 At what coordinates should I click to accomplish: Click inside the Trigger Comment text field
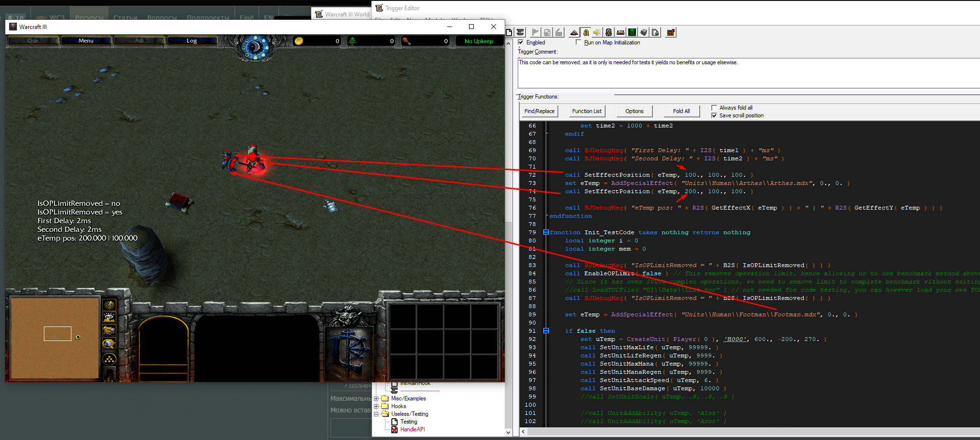click(x=749, y=73)
